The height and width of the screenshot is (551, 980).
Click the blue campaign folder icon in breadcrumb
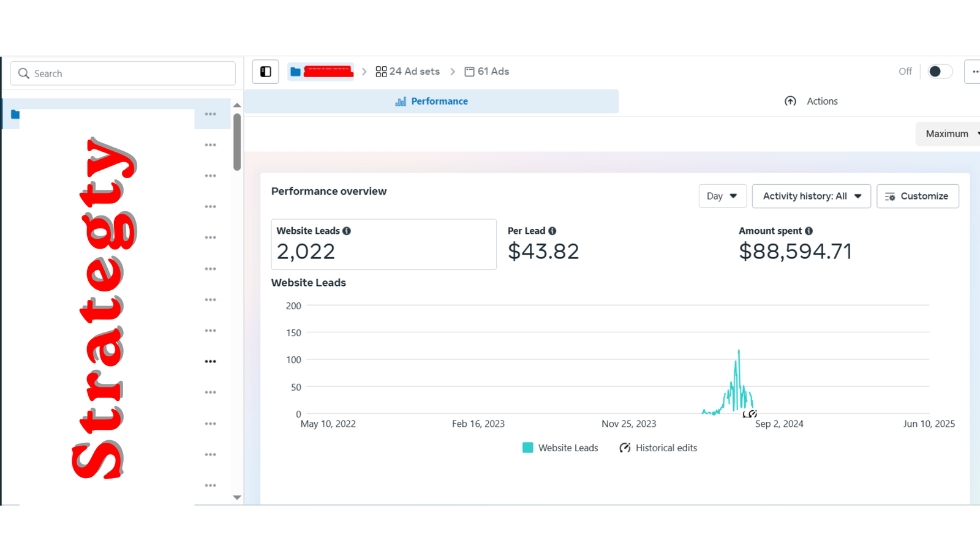point(295,72)
